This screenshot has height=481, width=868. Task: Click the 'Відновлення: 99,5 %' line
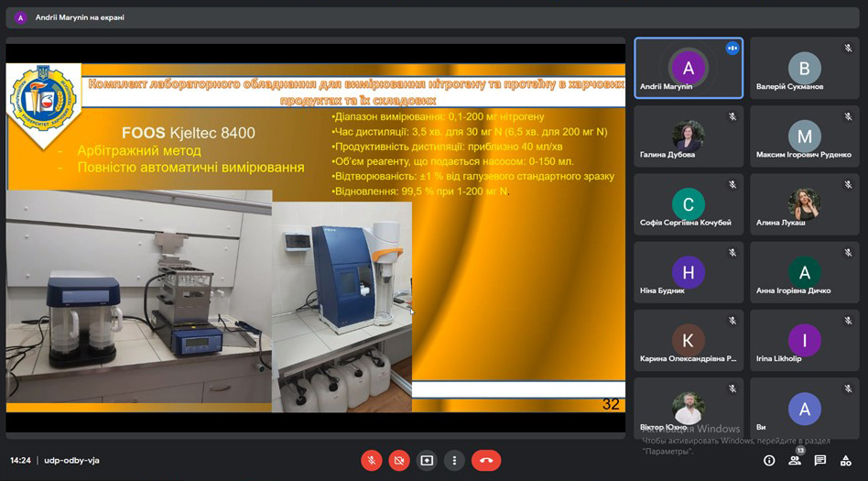(x=420, y=191)
